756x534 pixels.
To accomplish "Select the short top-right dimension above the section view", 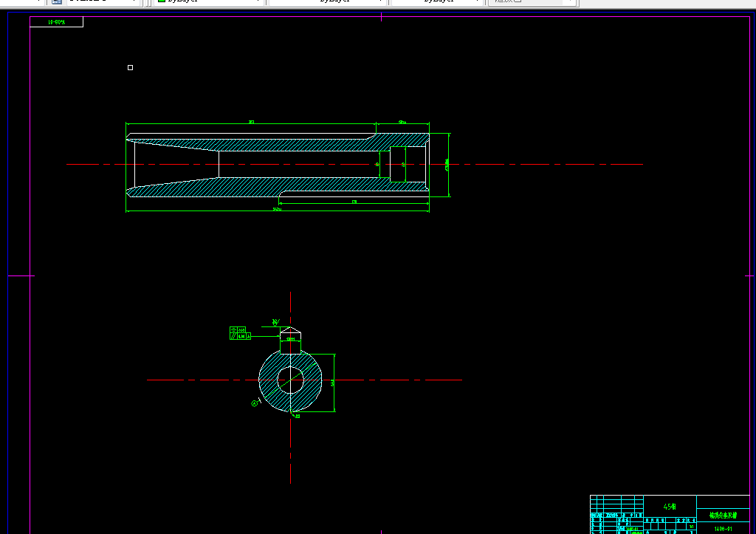I will [402, 123].
